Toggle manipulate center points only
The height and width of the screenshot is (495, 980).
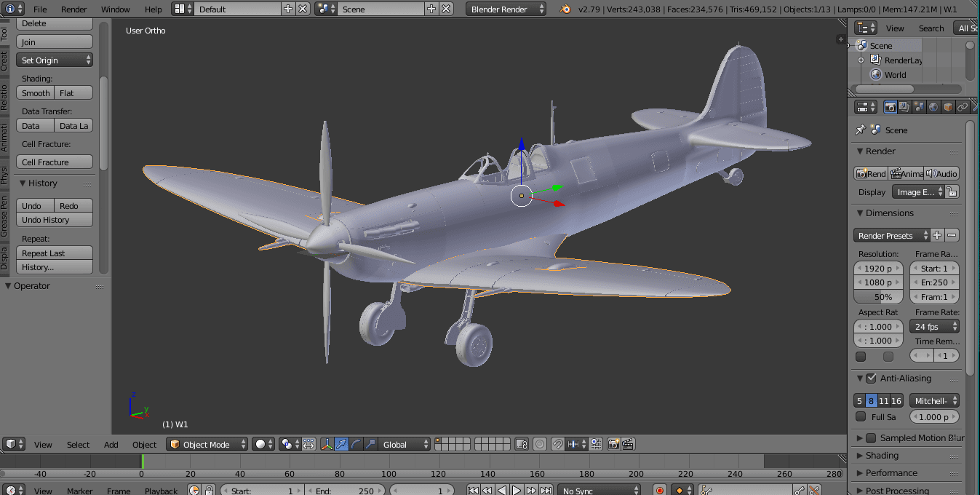click(308, 444)
